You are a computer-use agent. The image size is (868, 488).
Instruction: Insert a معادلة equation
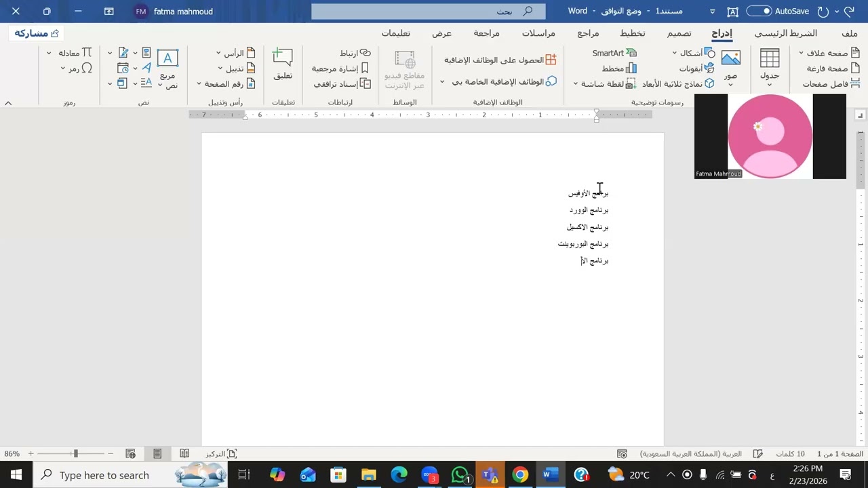75,53
